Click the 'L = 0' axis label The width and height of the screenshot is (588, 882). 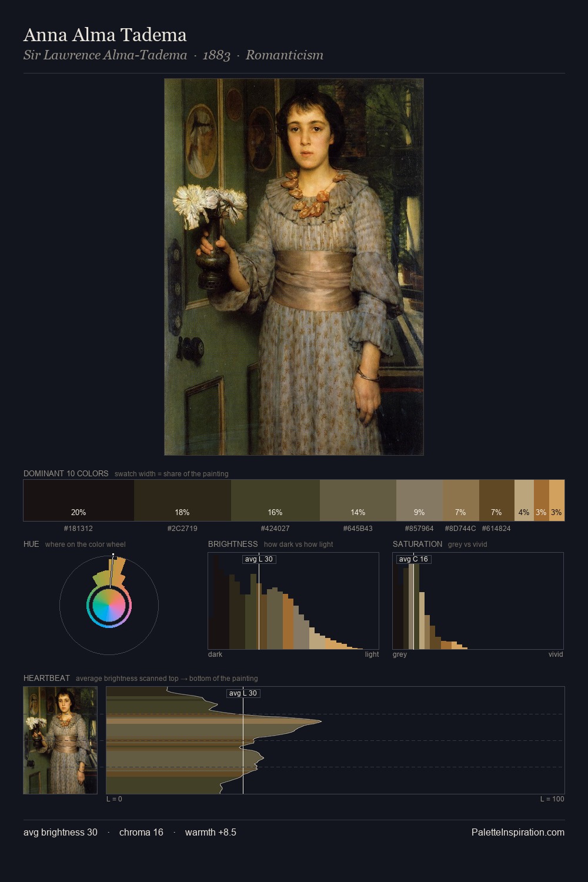114,799
